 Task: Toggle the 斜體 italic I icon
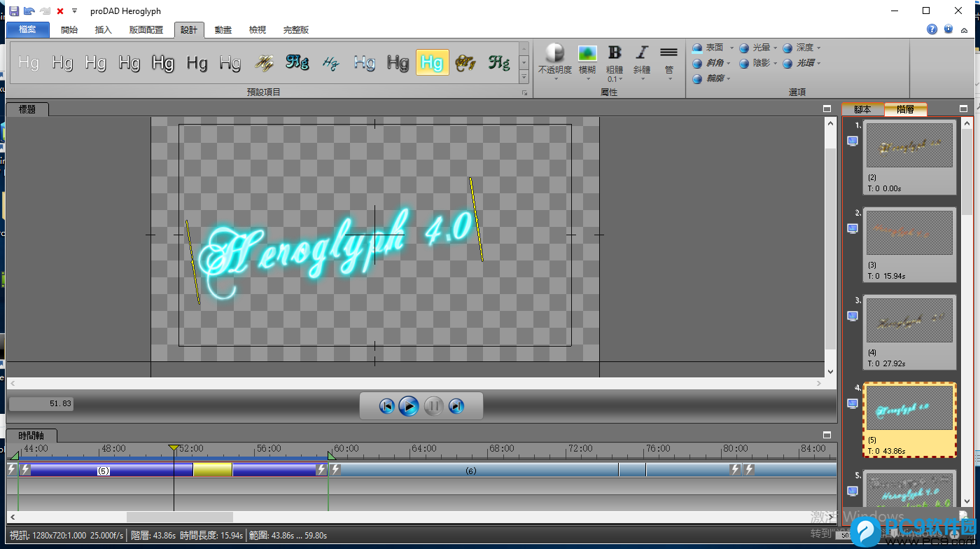pos(642,53)
